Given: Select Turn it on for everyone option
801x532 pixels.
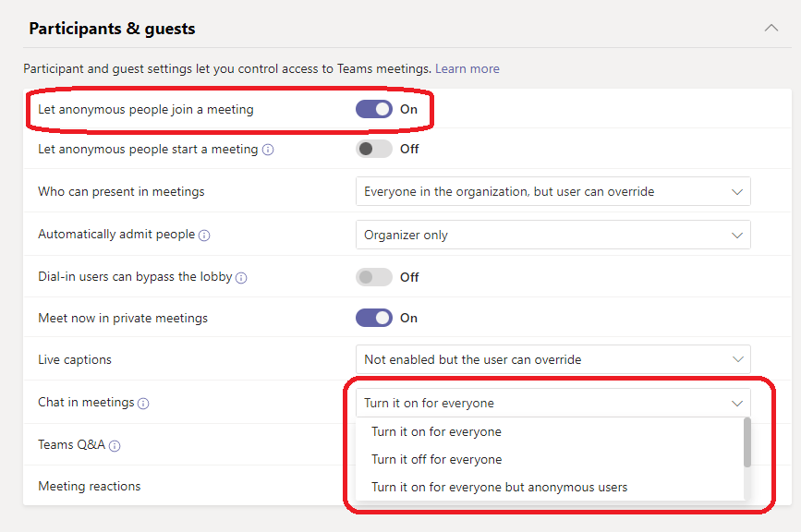Looking at the screenshot, I should click(436, 431).
